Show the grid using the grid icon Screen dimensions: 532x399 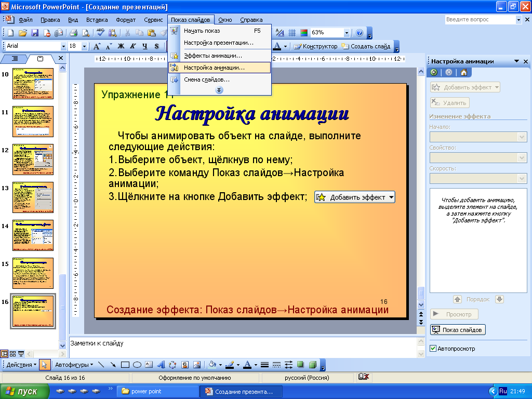coord(292,33)
